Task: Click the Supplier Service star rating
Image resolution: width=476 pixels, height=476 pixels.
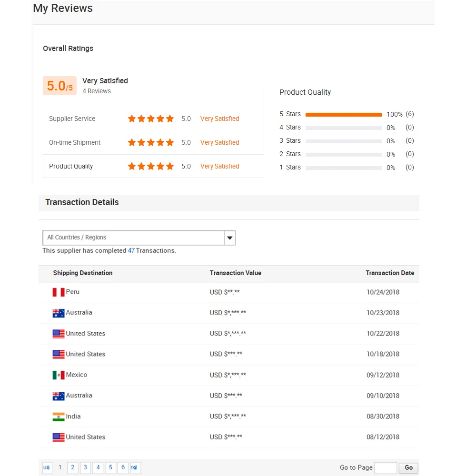Action: [150, 119]
